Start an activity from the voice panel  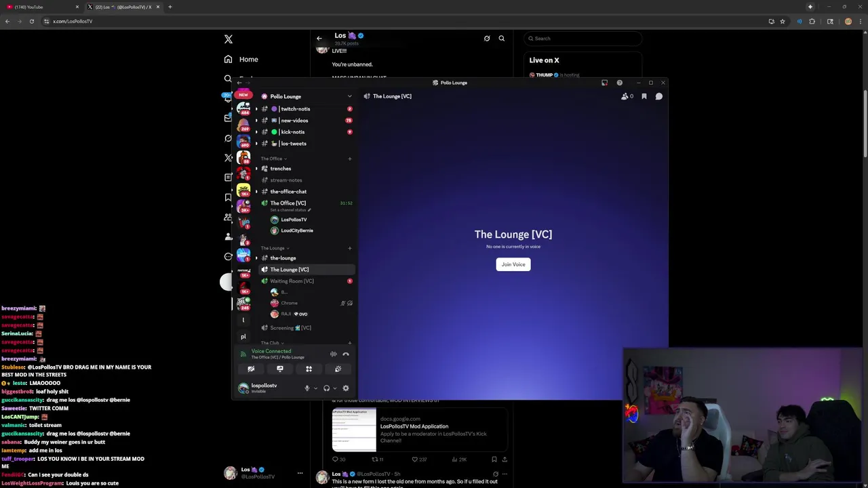pos(309,369)
